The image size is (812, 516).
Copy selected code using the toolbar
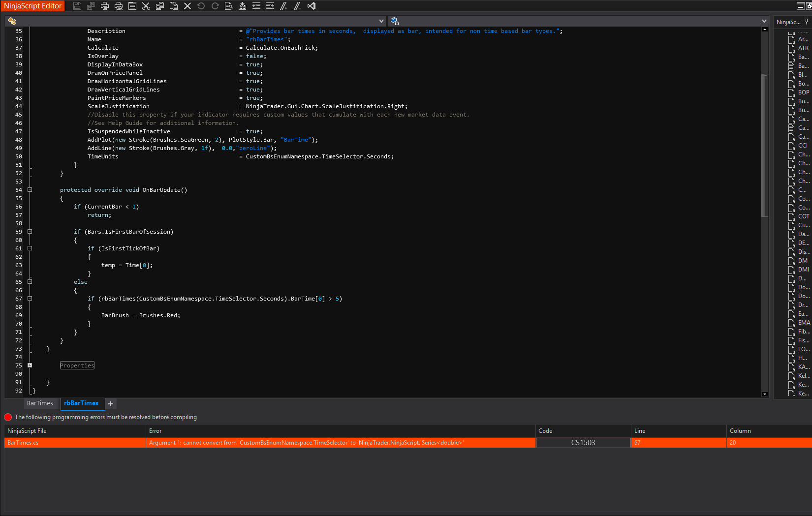[160, 6]
